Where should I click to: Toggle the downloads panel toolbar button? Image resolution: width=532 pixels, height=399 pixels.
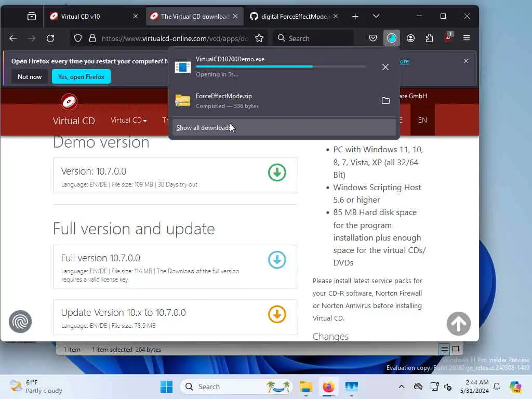pos(392,38)
